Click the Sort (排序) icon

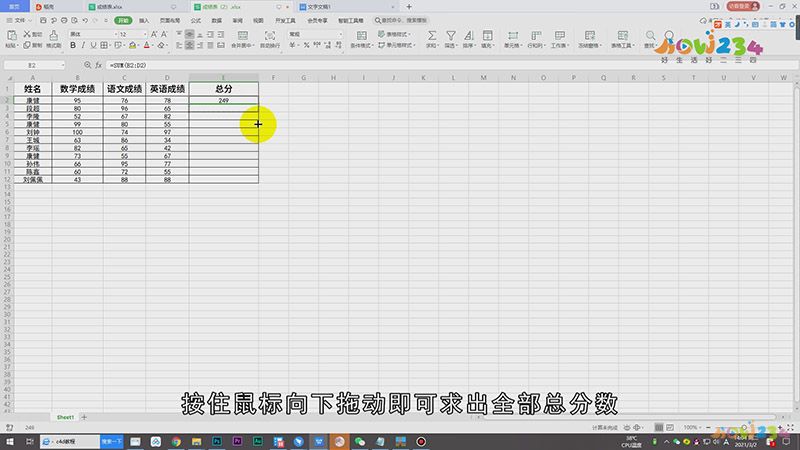468,35
